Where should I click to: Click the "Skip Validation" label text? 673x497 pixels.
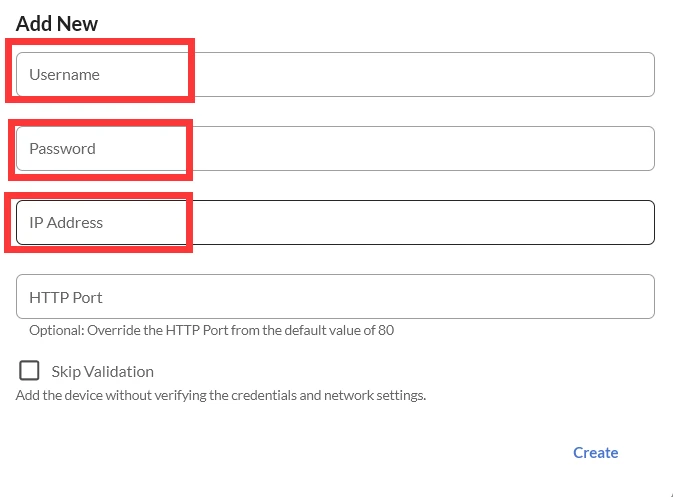click(102, 372)
